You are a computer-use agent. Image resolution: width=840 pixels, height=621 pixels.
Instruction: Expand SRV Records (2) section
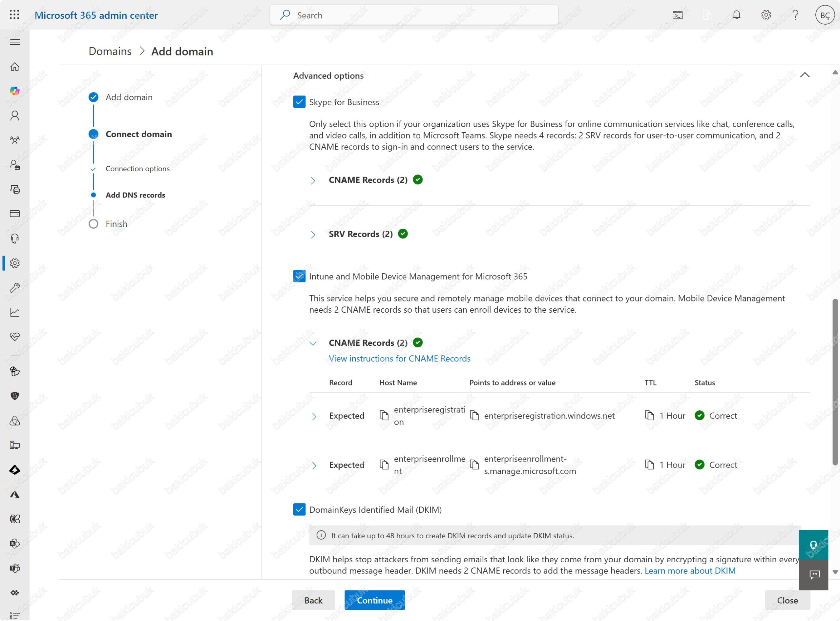pos(313,235)
